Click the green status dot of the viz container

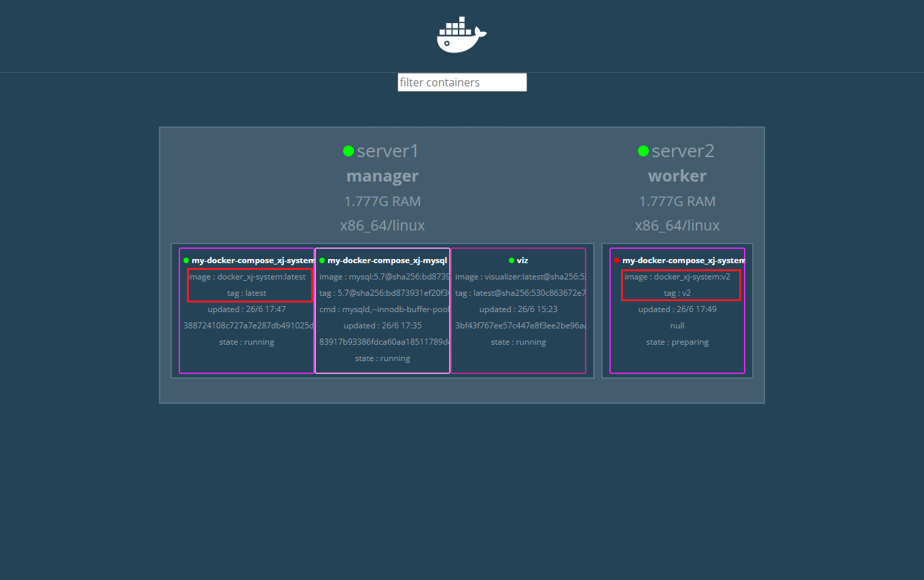pyautogui.click(x=512, y=260)
